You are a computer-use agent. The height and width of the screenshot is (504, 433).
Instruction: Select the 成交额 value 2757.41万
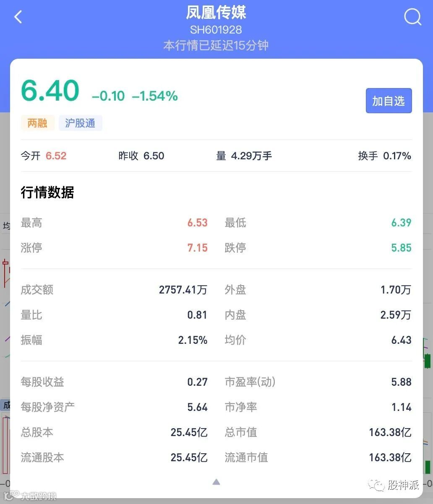[183, 290]
